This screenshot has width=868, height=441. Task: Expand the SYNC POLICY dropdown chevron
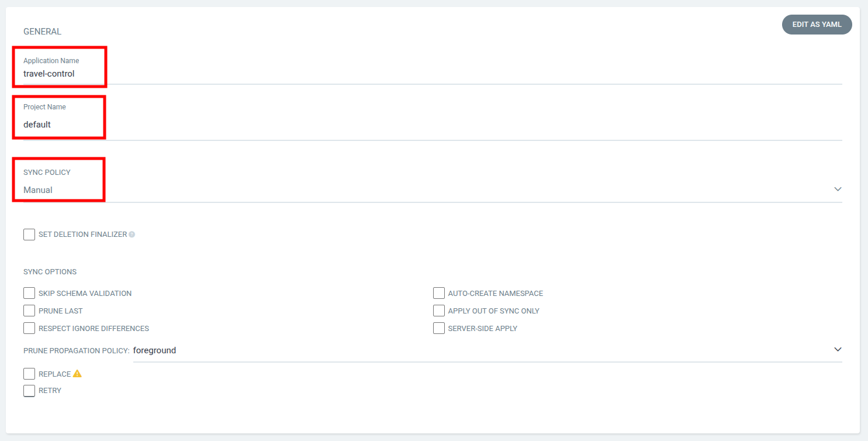click(838, 189)
